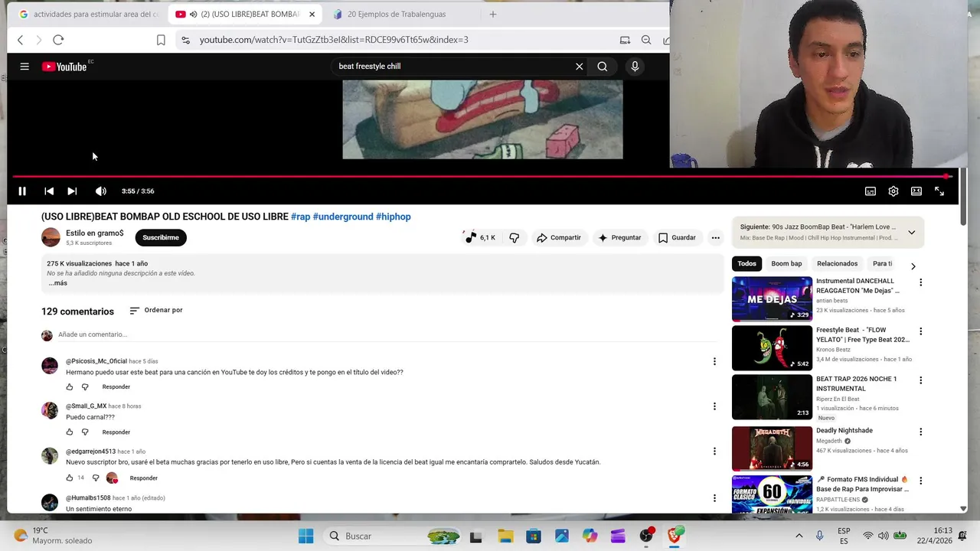Image resolution: width=980 pixels, height=551 pixels.
Task: Clear the YouTube search box text
Action: pos(580,67)
